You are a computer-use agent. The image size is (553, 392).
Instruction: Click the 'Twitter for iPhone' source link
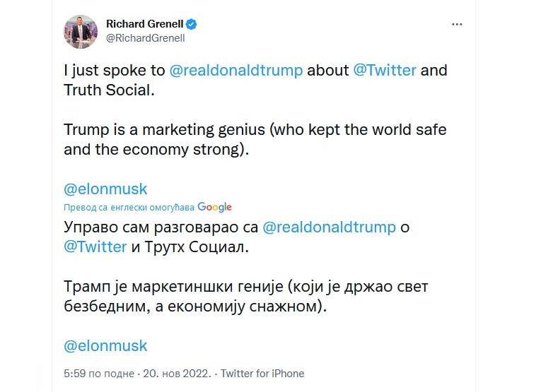pyautogui.click(x=262, y=374)
